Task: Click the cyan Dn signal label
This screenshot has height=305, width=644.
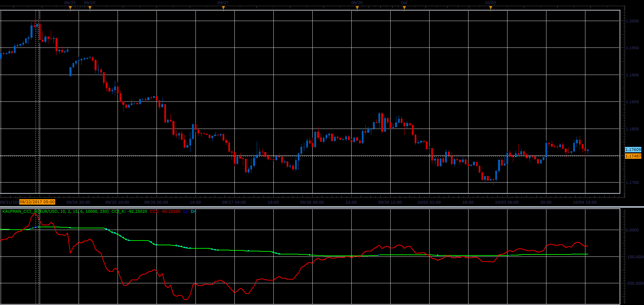Action: click(x=193, y=211)
